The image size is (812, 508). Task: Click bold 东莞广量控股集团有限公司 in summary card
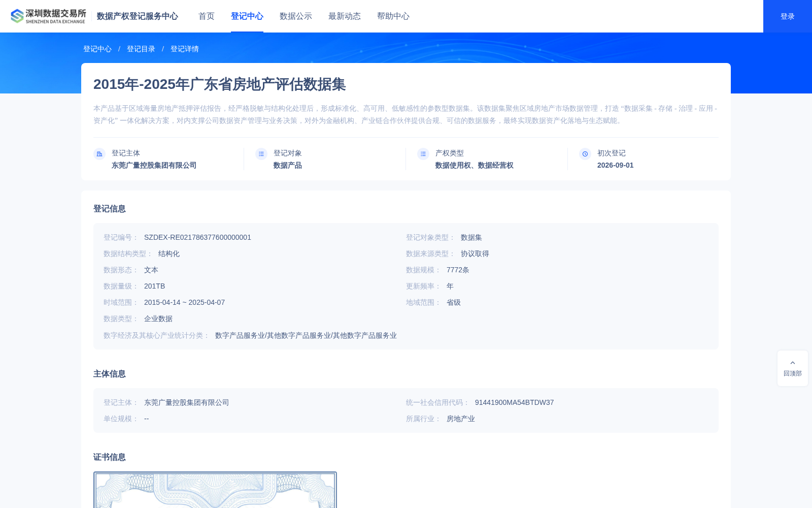154,165
